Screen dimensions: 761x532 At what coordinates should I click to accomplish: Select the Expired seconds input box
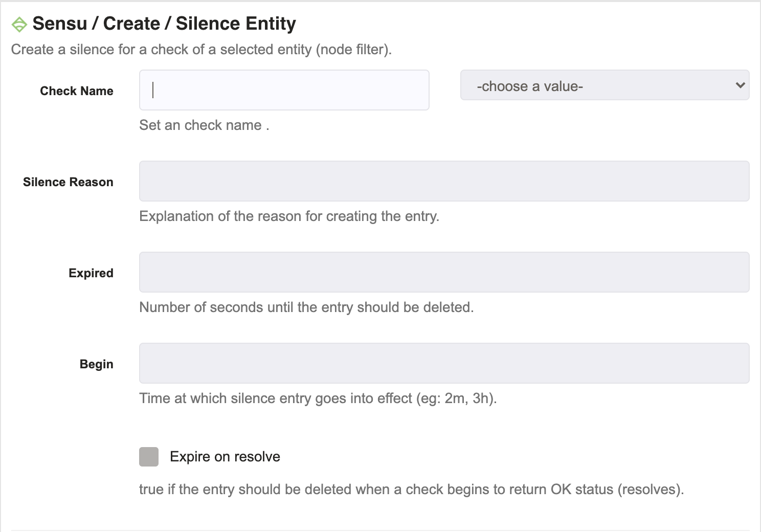(444, 272)
